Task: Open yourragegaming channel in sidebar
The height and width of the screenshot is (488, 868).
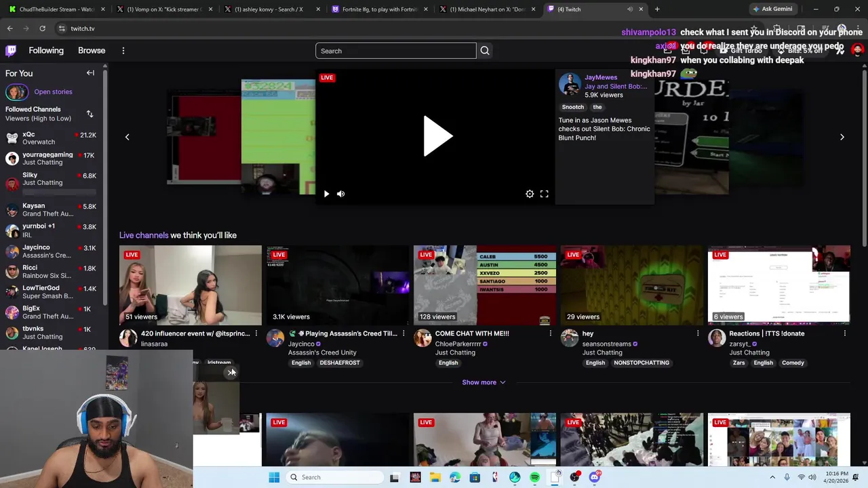Action: pyautogui.click(x=53, y=159)
